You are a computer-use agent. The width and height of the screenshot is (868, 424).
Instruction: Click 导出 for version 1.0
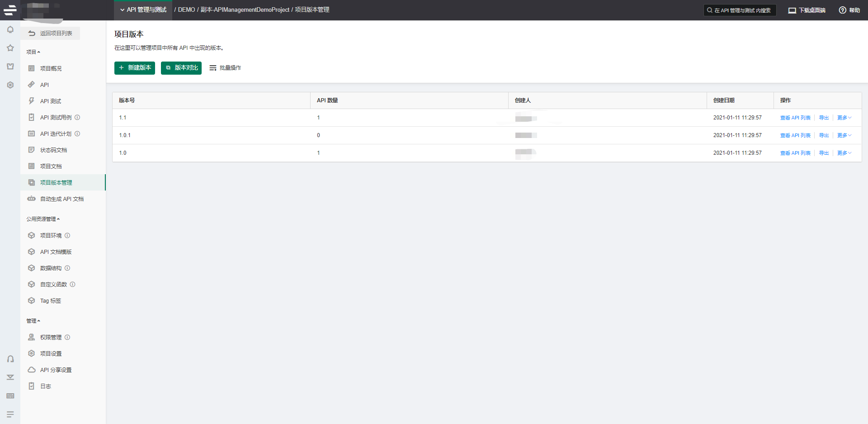click(x=824, y=153)
